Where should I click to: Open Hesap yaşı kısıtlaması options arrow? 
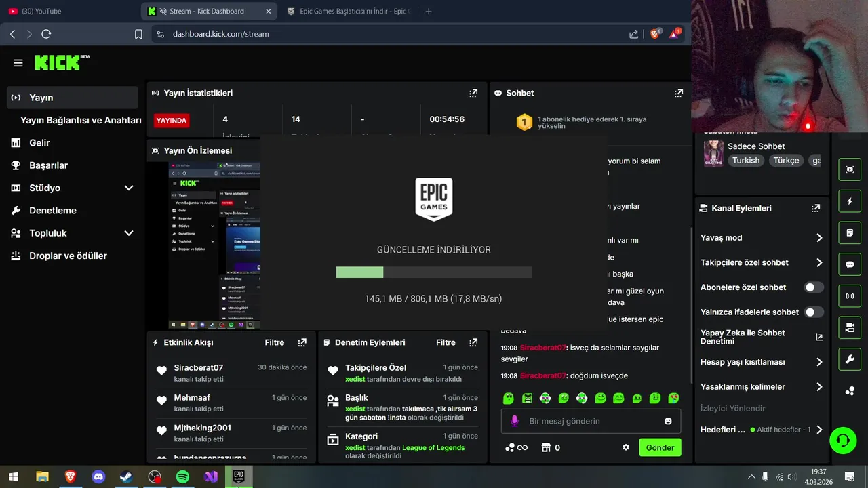819,362
